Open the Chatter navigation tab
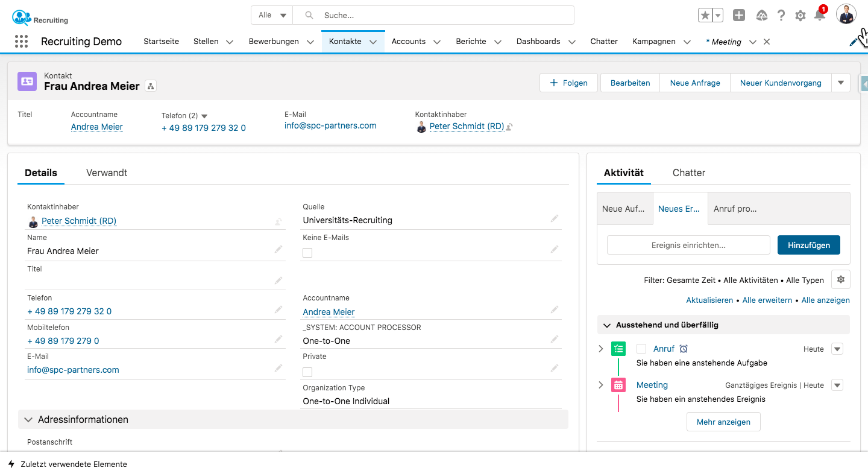Image resolution: width=868 pixels, height=476 pixels. click(x=604, y=42)
